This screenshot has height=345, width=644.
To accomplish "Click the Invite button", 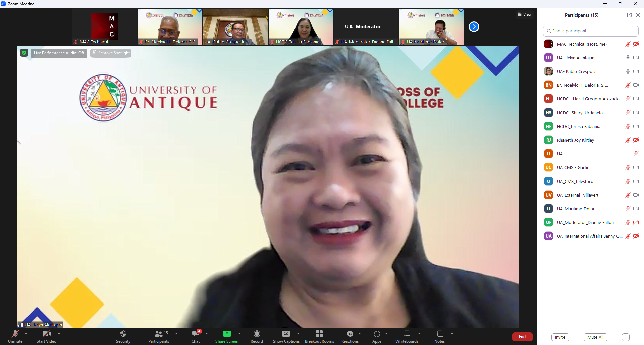I will click(x=560, y=337).
